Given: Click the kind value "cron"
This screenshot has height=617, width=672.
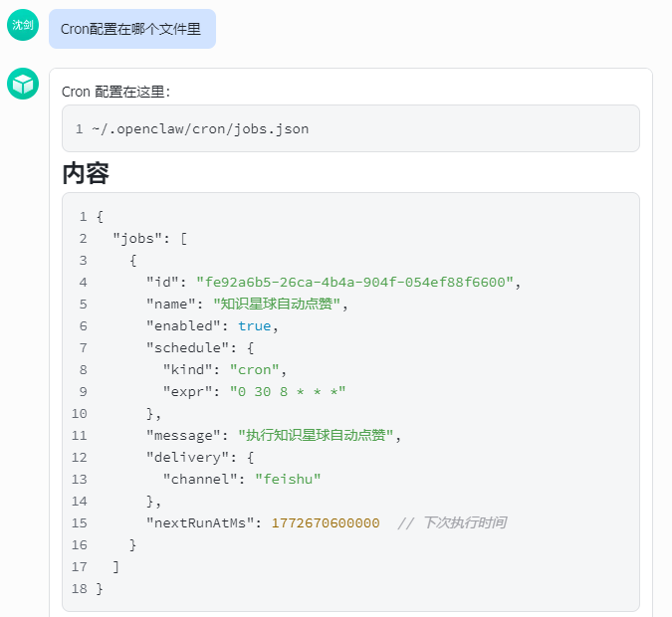Looking at the screenshot, I should pyautogui.click(x=255, y=369).
